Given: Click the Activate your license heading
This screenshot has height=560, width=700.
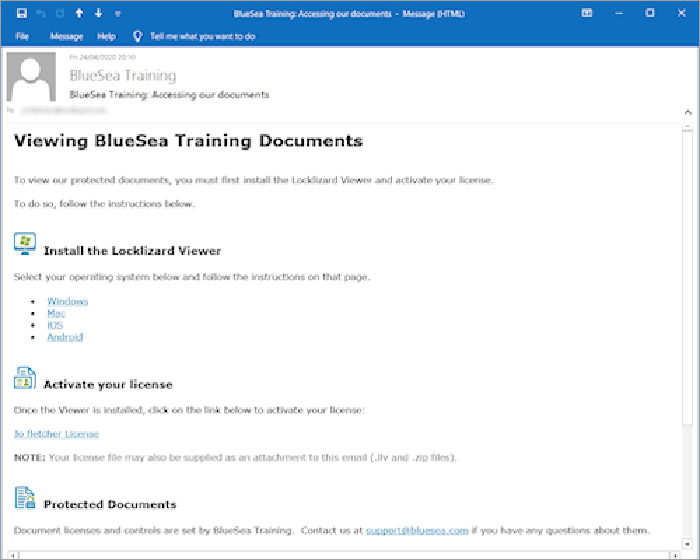Looking at the screenshot, I should [108, 384].
